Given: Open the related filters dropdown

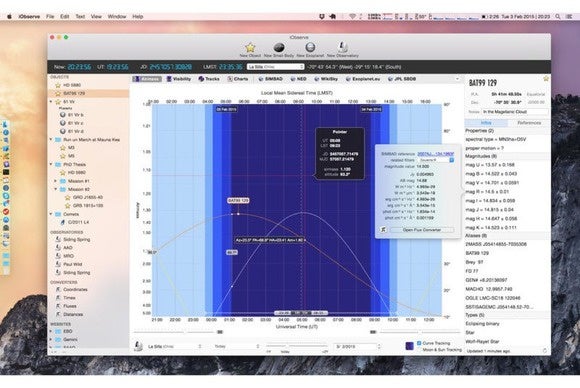Looking at the screenshot, I should (x=436, y=160).
